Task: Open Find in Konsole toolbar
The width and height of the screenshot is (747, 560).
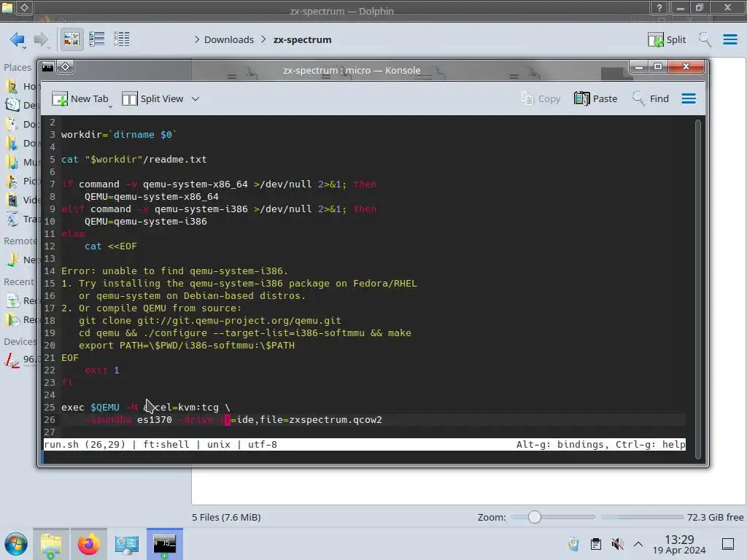Action: [650, 98]
